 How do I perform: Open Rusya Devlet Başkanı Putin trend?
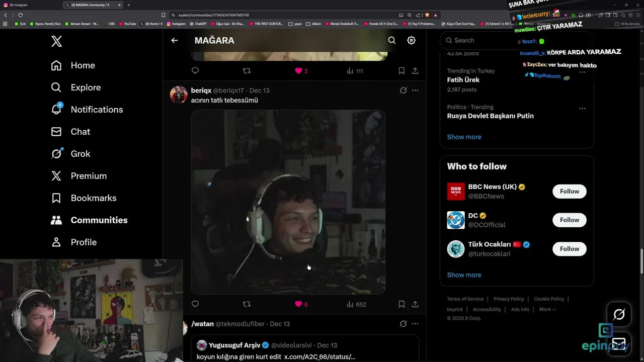click(x=491, y=116)
